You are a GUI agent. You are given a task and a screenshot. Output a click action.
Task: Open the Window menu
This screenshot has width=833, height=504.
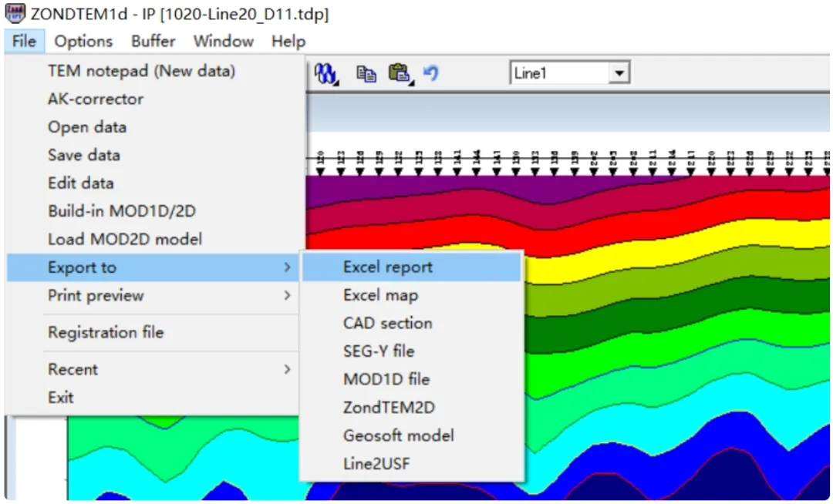[x=224, y=42]
